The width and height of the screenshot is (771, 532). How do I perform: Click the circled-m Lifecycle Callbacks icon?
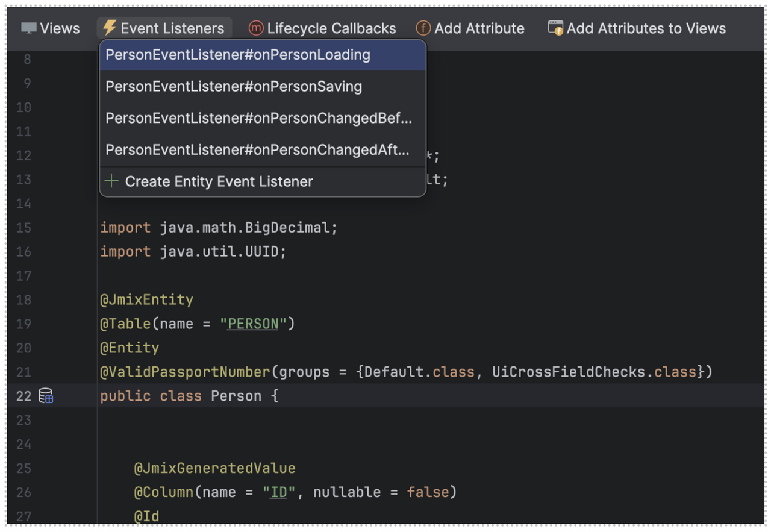click(255, 28)
